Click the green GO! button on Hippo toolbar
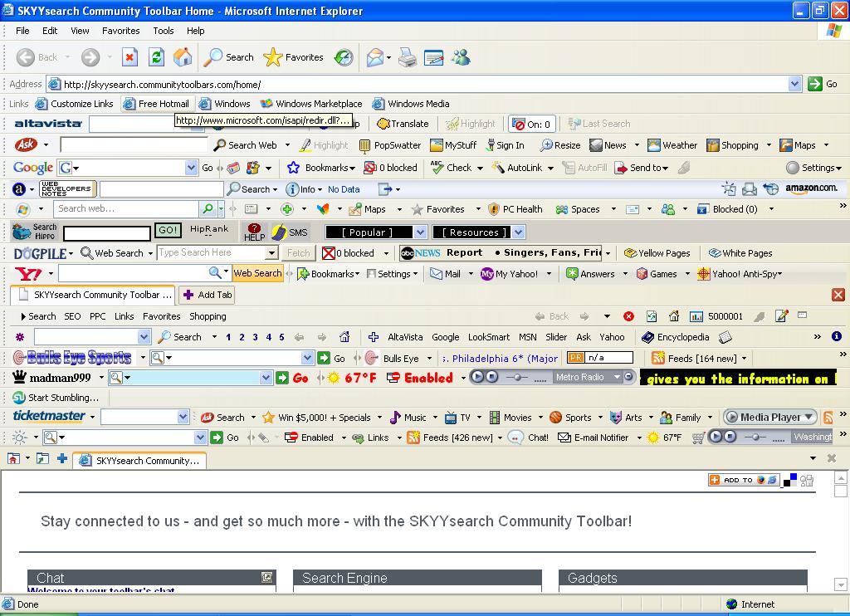The image size is (850, 616). coord(168,230)
